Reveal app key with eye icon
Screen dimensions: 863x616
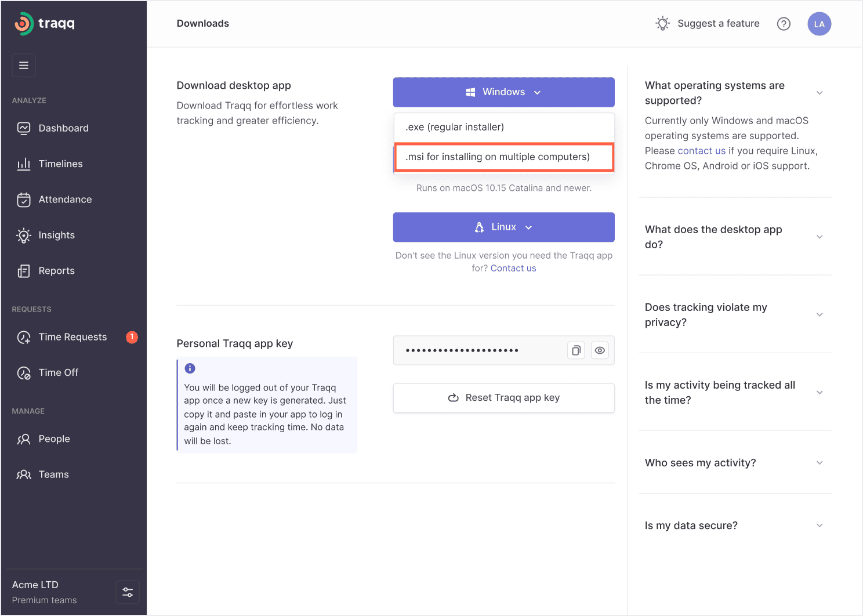point(600,350)
